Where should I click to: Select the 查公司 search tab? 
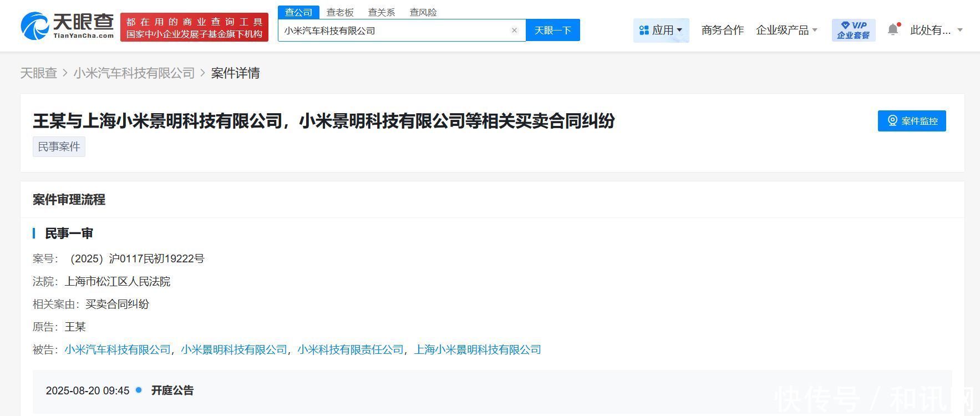click(298, 12)
